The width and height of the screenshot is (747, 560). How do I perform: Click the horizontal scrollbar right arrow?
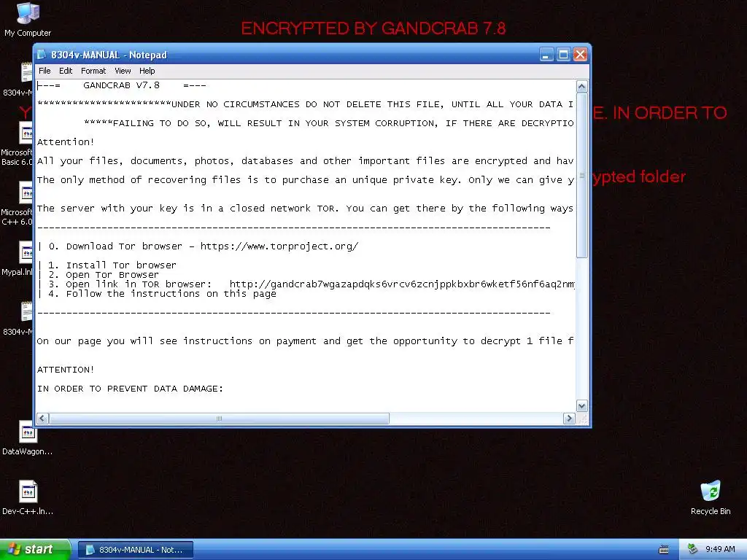coord(569,419)
